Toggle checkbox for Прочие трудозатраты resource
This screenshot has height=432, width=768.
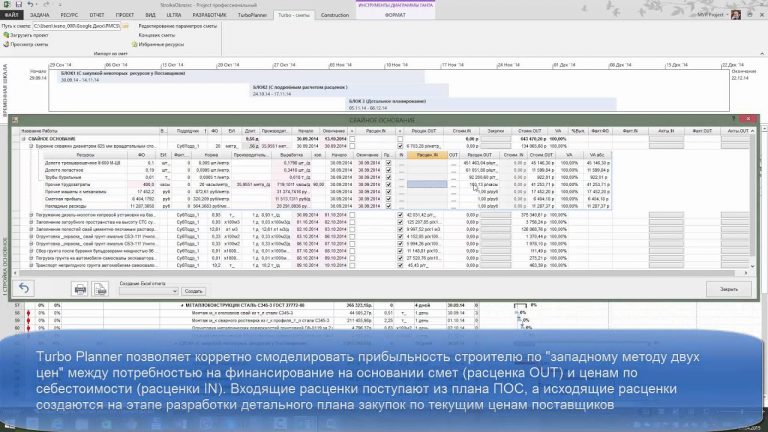pos(388,185)
